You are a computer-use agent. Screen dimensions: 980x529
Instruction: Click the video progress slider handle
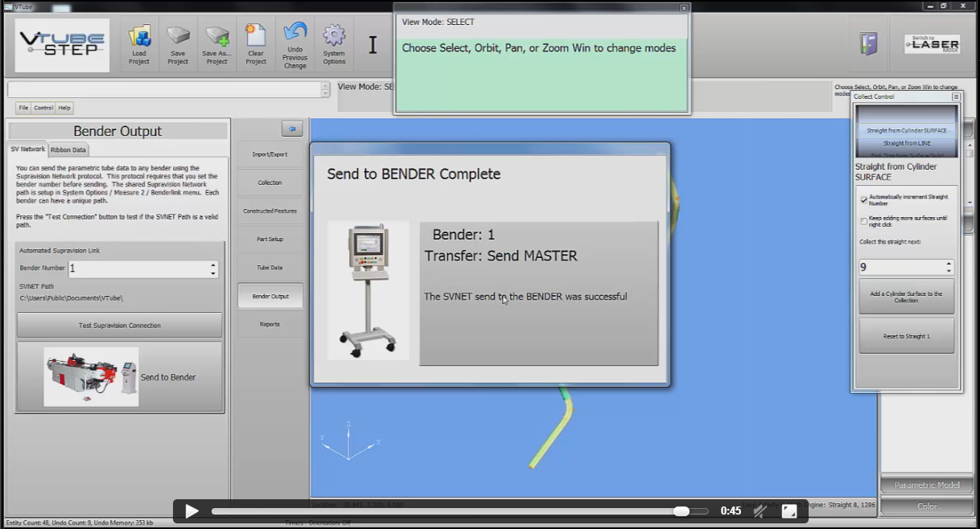tap(681, 511)
